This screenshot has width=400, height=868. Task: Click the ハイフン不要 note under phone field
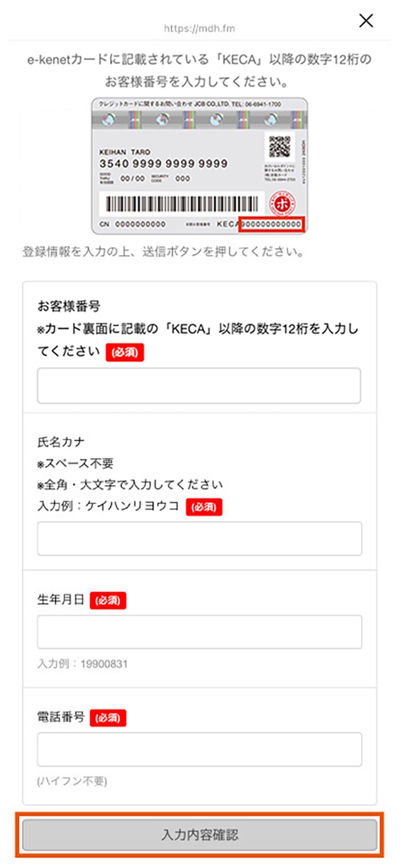pos(71,782)
